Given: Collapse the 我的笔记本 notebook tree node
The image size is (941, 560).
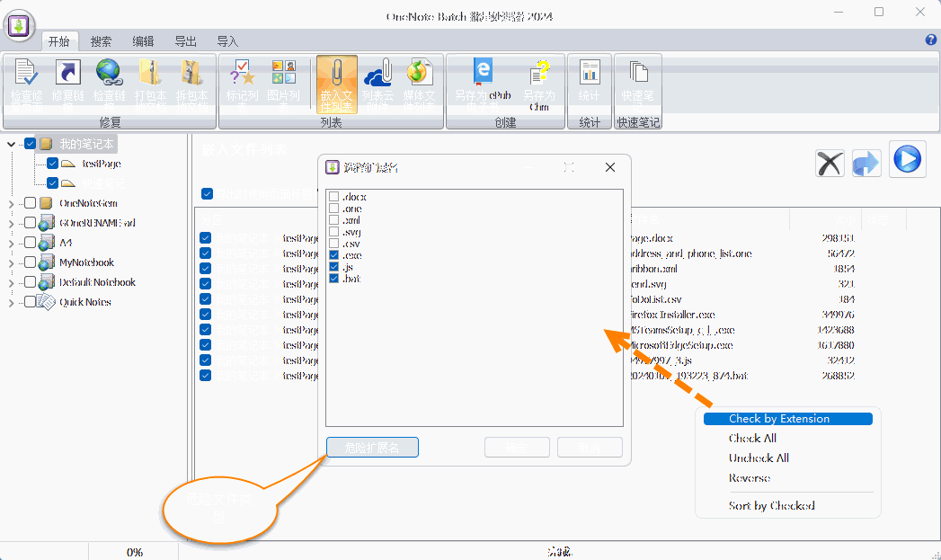Looking at the screenshot, I should tap(12, 144).
